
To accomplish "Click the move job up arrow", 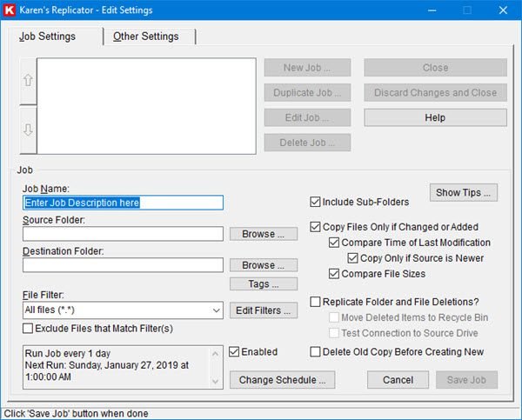I will coord(29,81).
